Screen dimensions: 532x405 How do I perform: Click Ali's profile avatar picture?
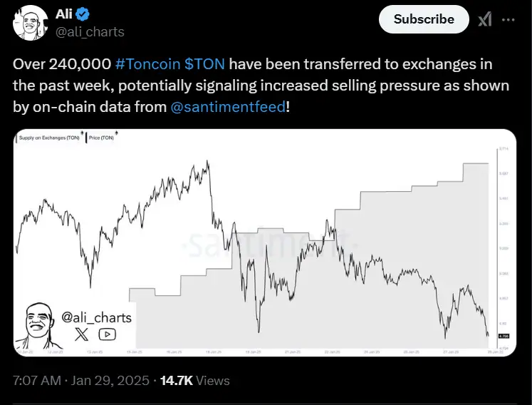tap(28, 23)
